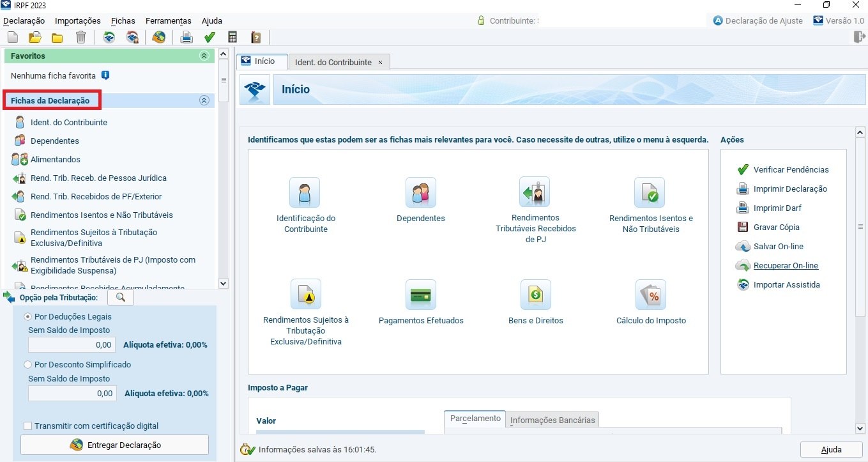The height and width of the screenshot is (462, 868).
Task: Open the calculator icon in the toolbar
Action: [x=232, y=38]
